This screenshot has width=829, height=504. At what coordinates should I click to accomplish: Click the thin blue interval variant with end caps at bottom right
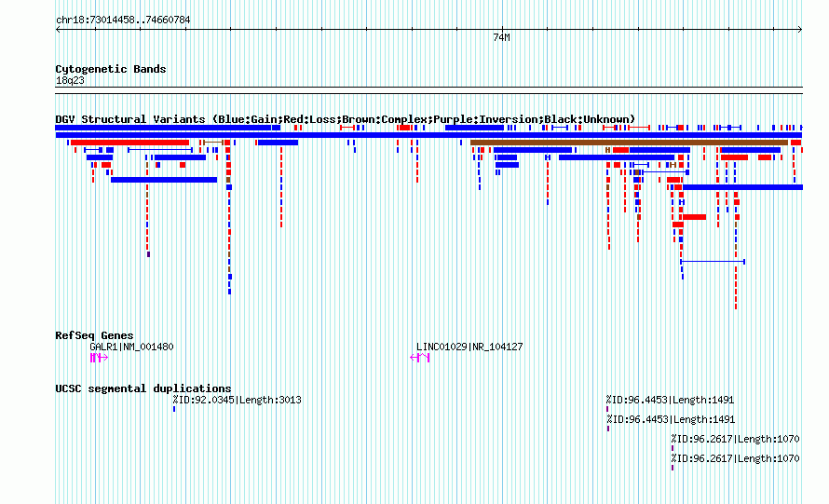tap(713, 261)
